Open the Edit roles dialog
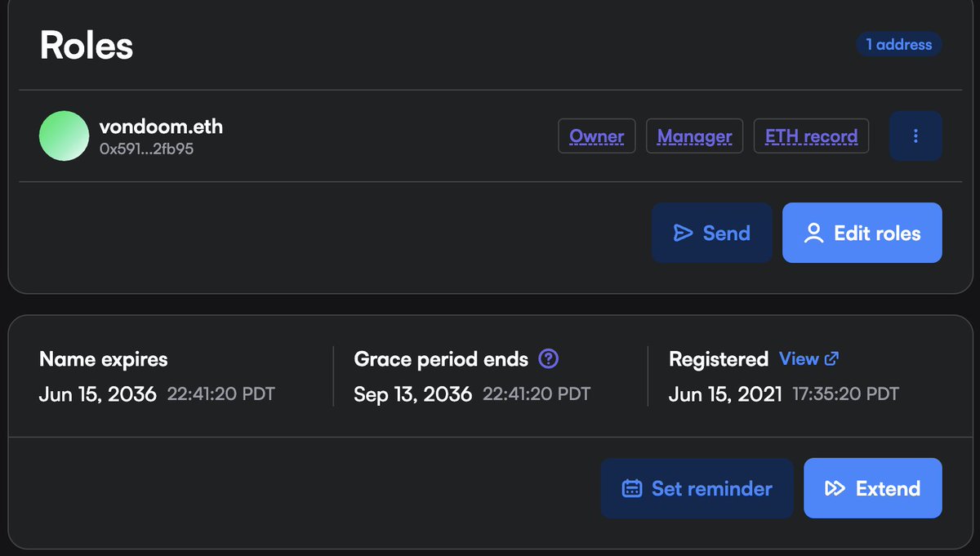The image size is (980, 556). pos(862,234)
